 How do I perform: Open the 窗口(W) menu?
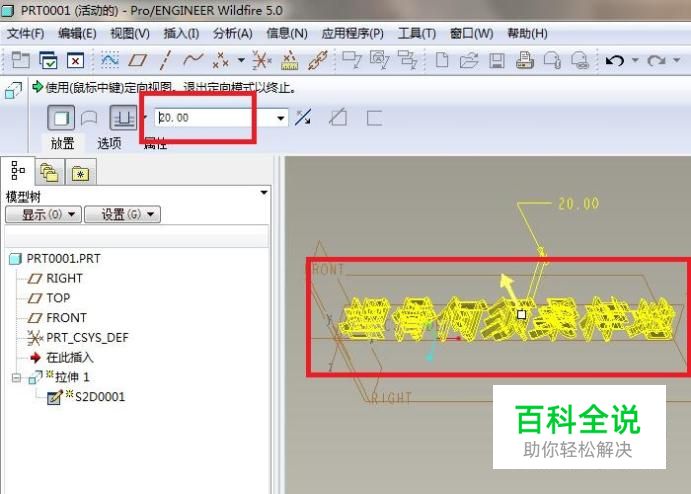pyautogui.click(x=472, y=33)
